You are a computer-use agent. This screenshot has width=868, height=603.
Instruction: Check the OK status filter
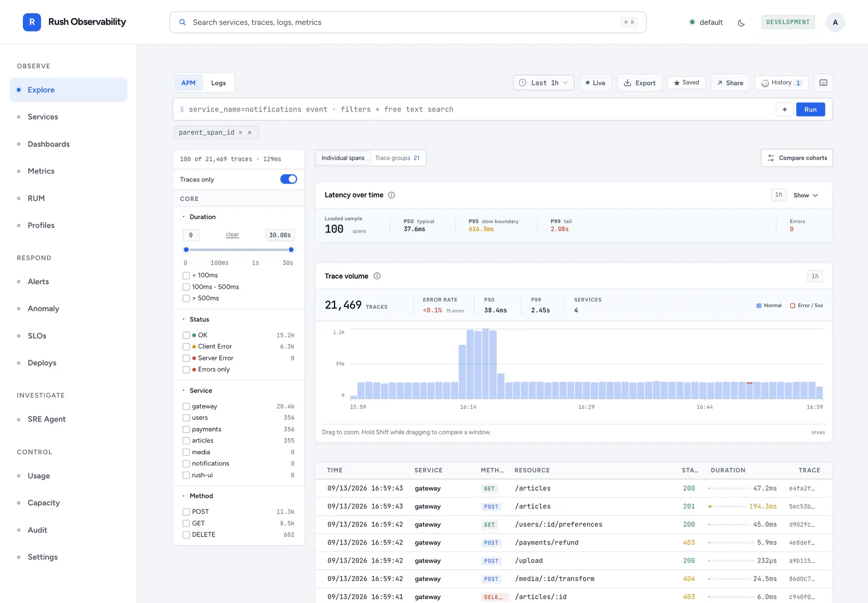186,335
